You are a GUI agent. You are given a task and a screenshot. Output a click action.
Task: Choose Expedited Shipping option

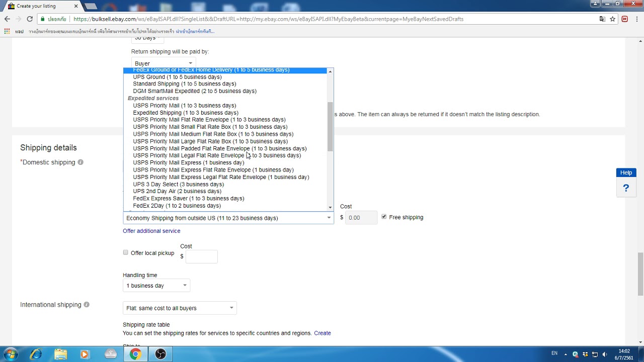(186, 113)
